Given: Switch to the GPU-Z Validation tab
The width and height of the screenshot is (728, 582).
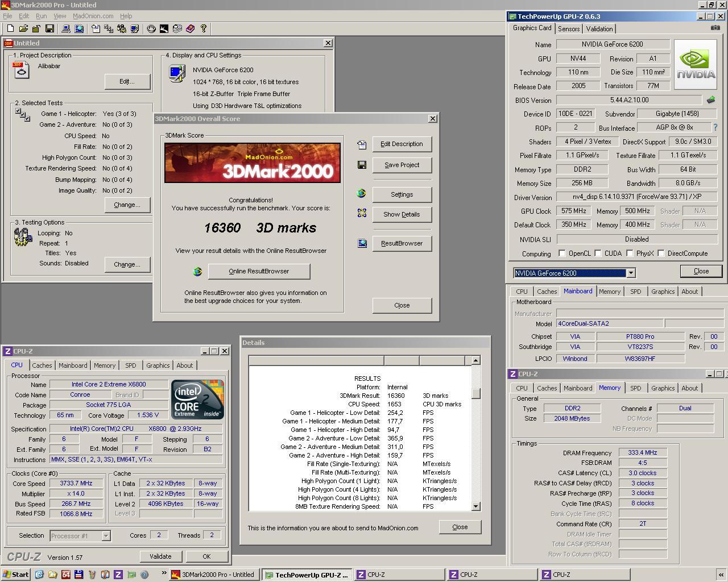Looking at the screenshot, I should [599, 29].
